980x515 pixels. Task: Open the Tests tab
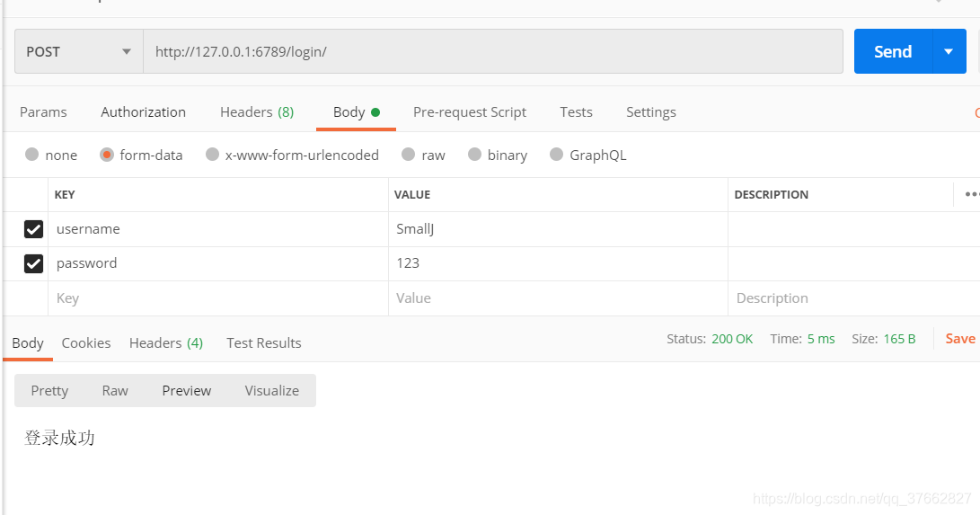576,111
